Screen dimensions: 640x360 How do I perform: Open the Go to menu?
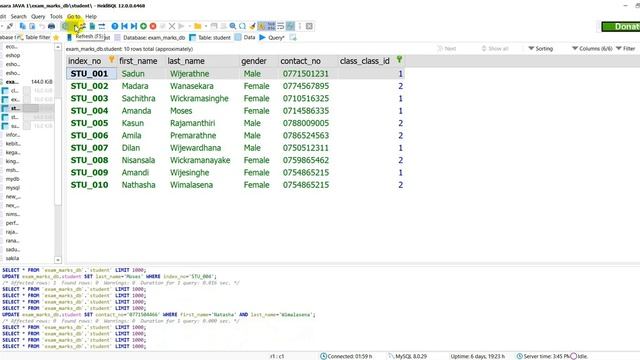73,16
